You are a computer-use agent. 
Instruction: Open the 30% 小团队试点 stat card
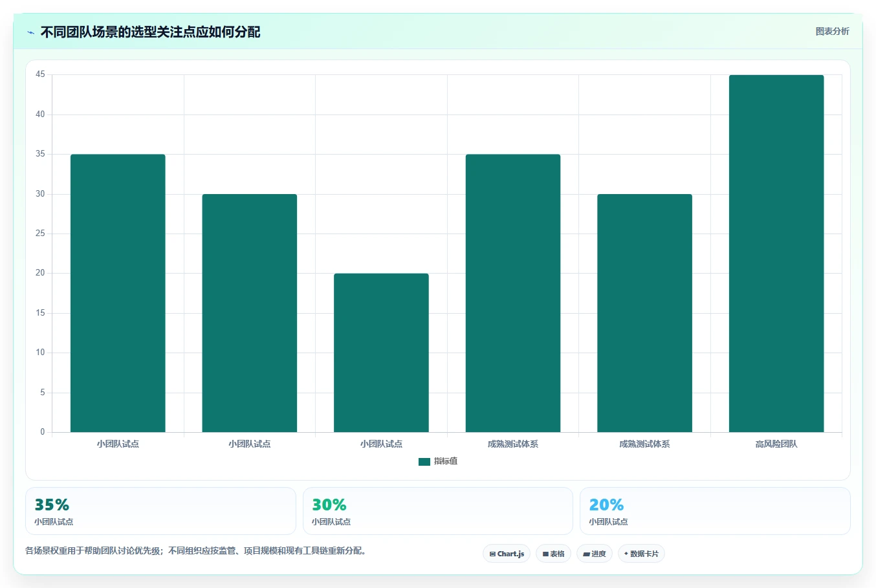tap(438, 511)
